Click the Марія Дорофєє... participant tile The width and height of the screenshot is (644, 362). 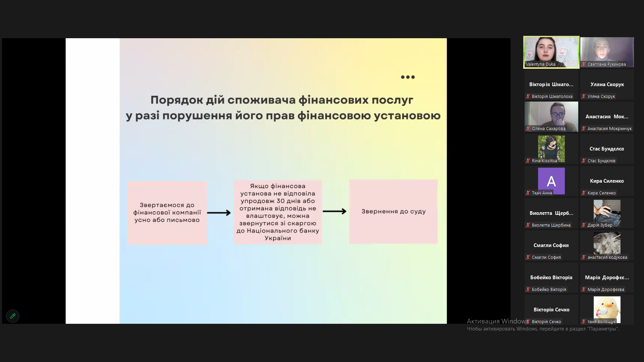(x=607, y=278)
